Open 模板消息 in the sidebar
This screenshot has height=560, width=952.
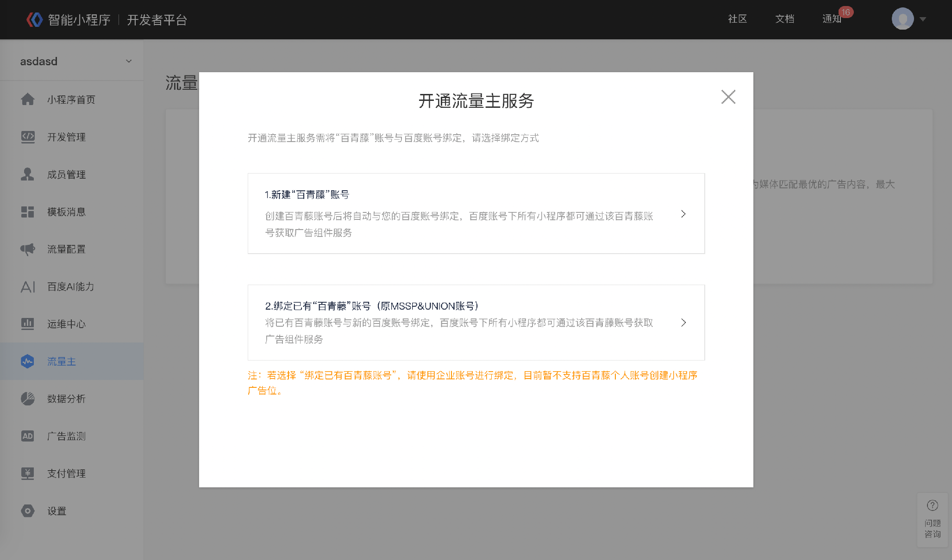pos(72,212)
